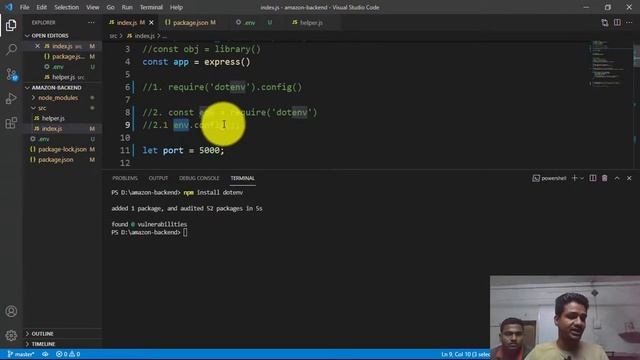Maximize panel size with chevron up
Image resolution: width=640 pixels, height=360 pixels.
[x=617, y=178]
